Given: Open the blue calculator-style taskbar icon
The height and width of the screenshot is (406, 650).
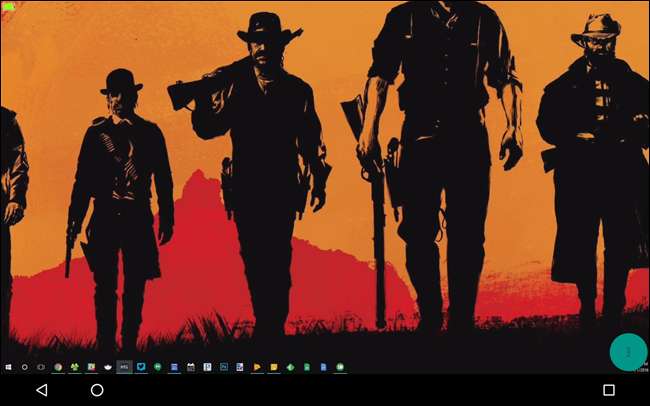Looking at the screenshot, I should coord(174,367).
